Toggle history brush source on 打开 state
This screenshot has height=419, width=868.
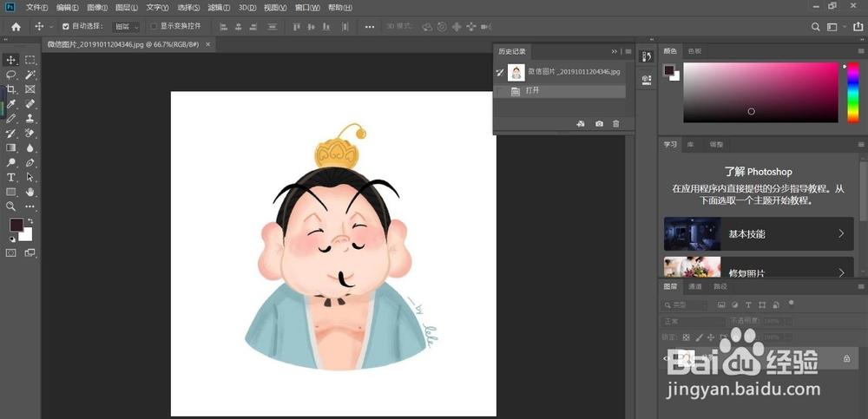pos(500,91)
